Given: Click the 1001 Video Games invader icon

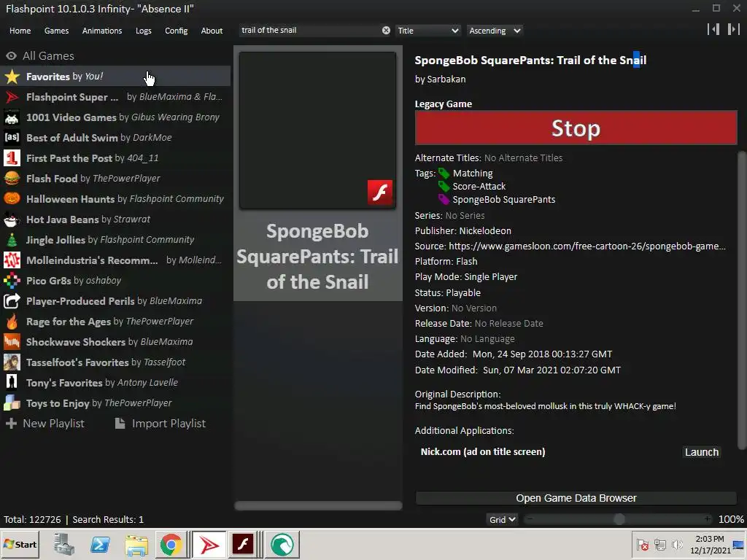Looking at the screenshot, I should tap(12, 117).
